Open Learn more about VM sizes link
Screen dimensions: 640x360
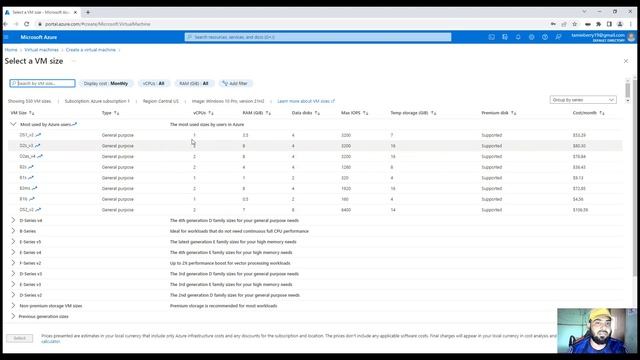306,101
